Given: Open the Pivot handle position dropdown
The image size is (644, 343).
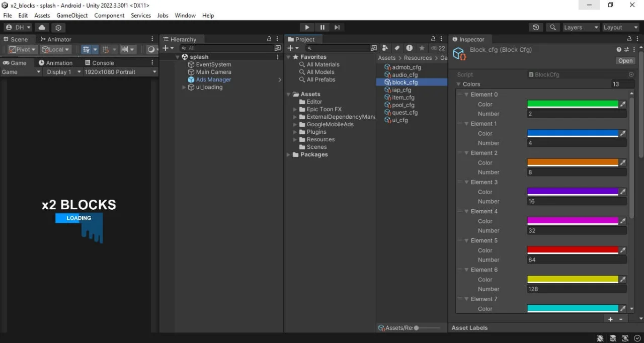Looking at the screenshot, I should tap(23, 49).
